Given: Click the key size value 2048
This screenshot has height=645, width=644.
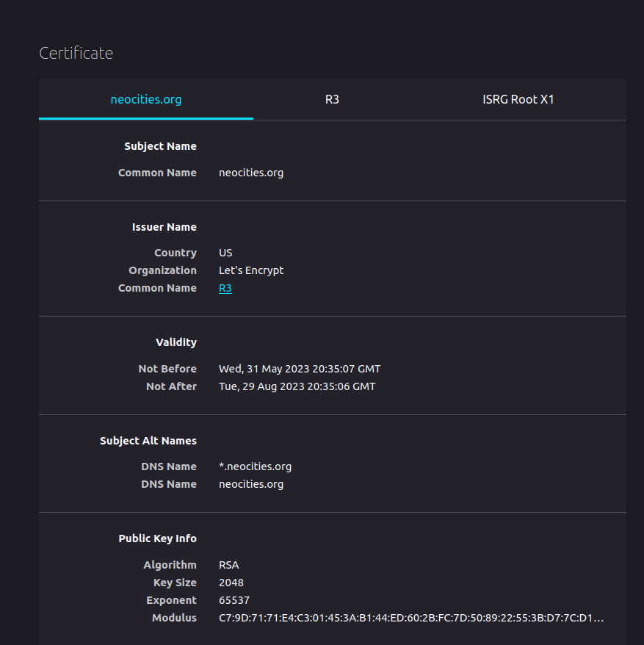Looking at the screenshot, I should pyautogui.click(x=231, y=583).
